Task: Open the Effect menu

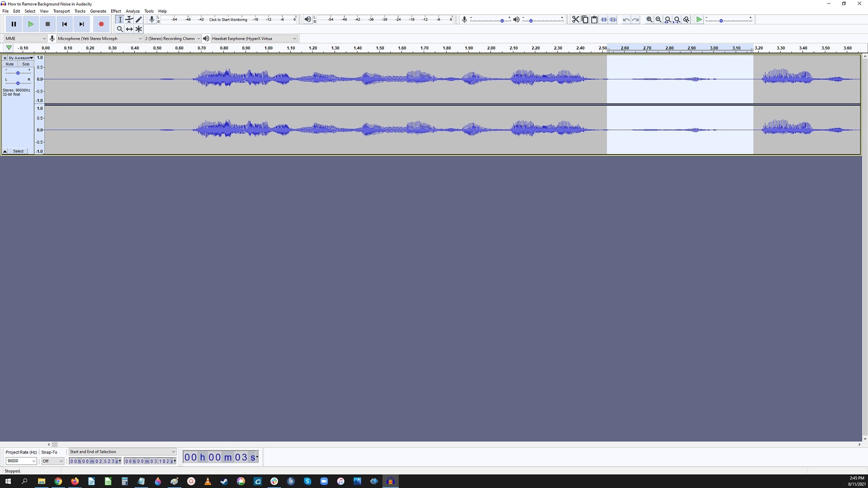Action: (116, 11)
